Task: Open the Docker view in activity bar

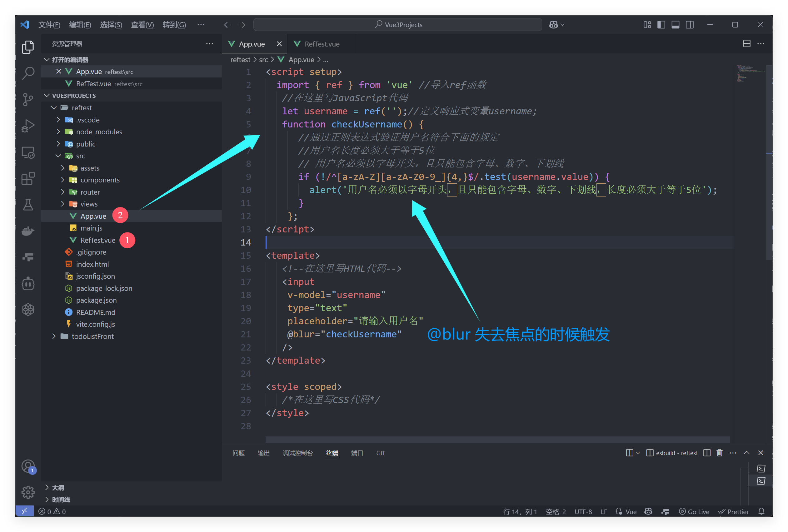Action: pyautogui.click(x=28, y=231)
